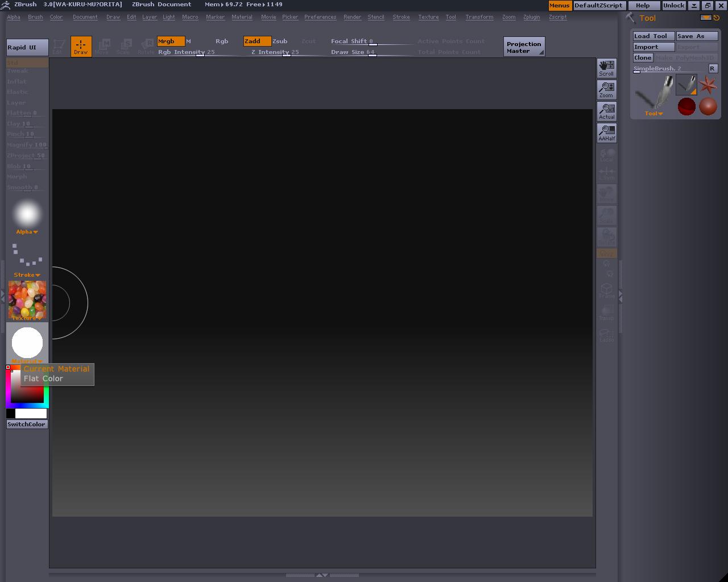Click the Frame button in right shelf

tap(606, 291)
